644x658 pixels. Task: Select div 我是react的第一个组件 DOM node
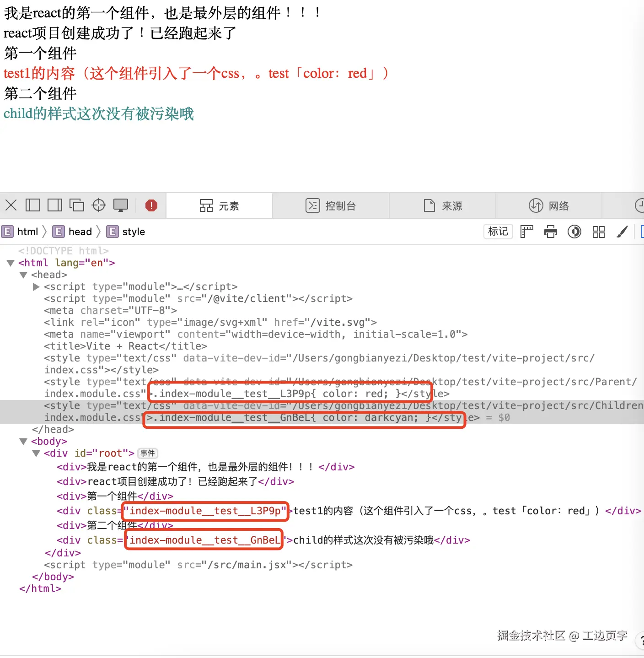pos(205,467)
